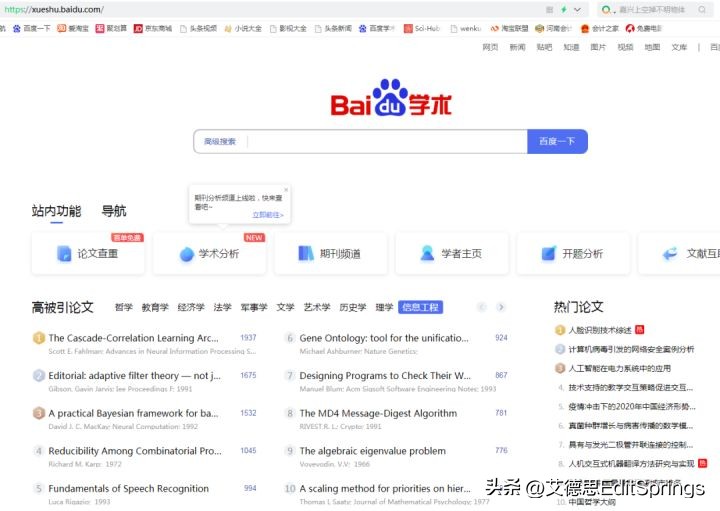Select the 信息工程 category tab
The width and height of the screenshot is (720, 511).
pyautogui.click(x=420, y=307)
